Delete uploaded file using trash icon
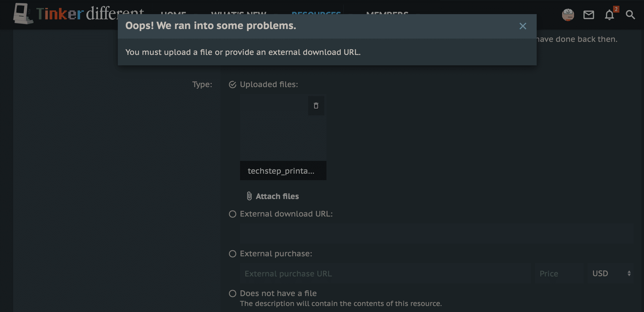Viewport: 644px width, 312px height. 316,106
